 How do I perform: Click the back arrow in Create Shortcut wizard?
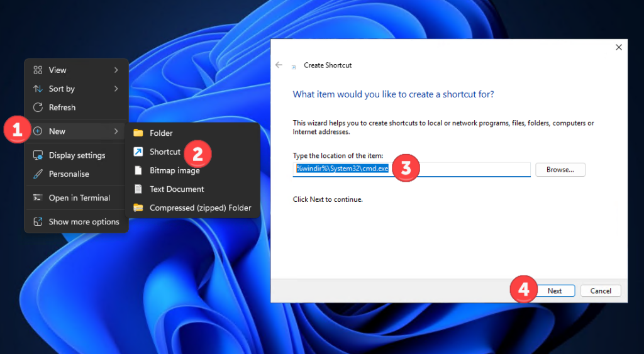[279, 65]
